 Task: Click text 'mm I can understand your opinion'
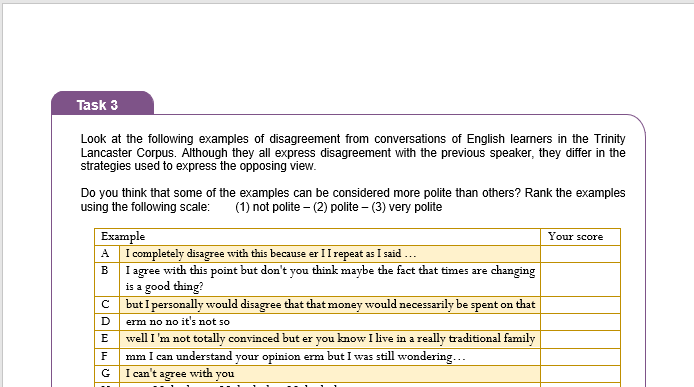(x=214, y=356)
